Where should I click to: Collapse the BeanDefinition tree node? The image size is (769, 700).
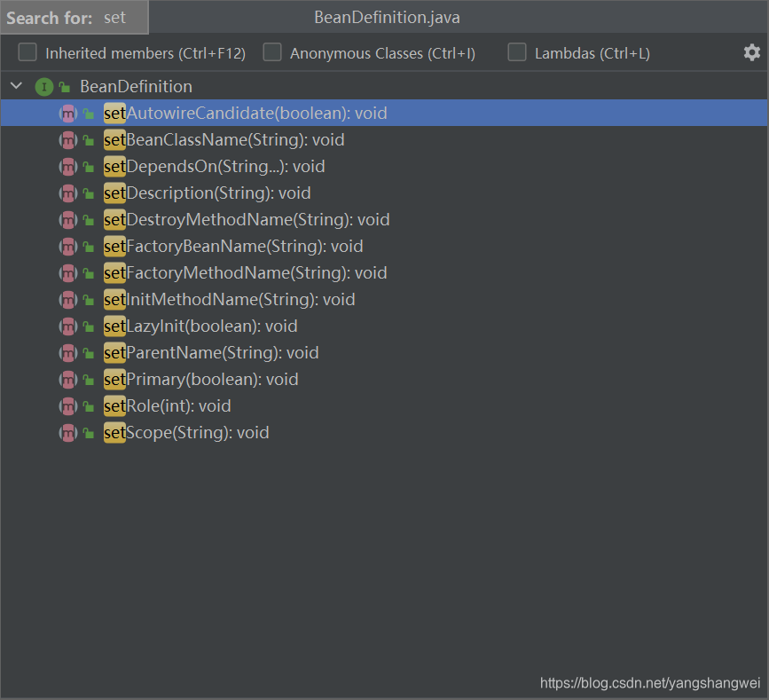tap(16, 86)
